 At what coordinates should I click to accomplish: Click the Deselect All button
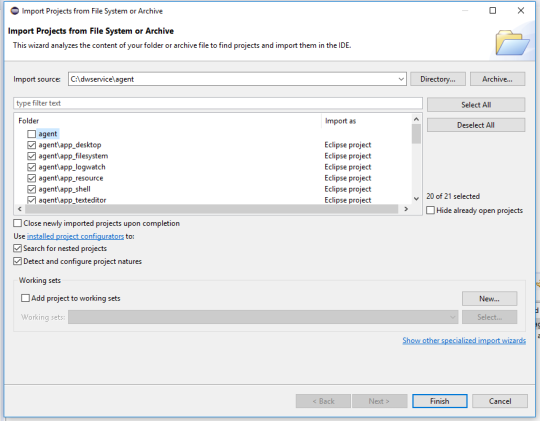[x=476, y=125]
